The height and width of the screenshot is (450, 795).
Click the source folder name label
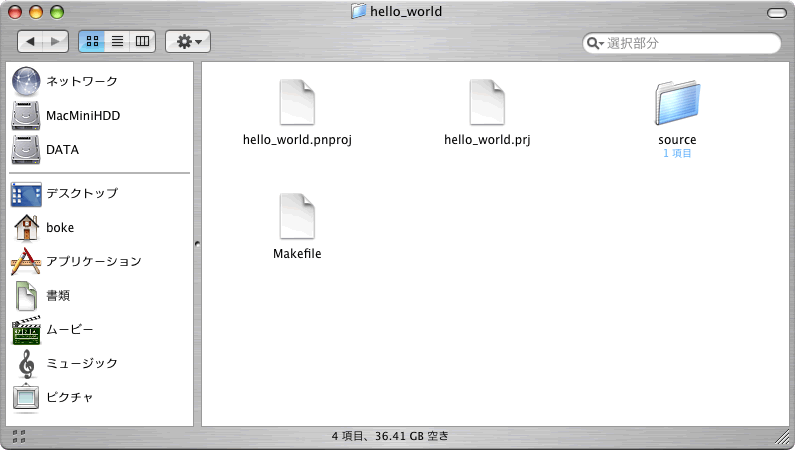pyautogui.click(x=677, y=140)
